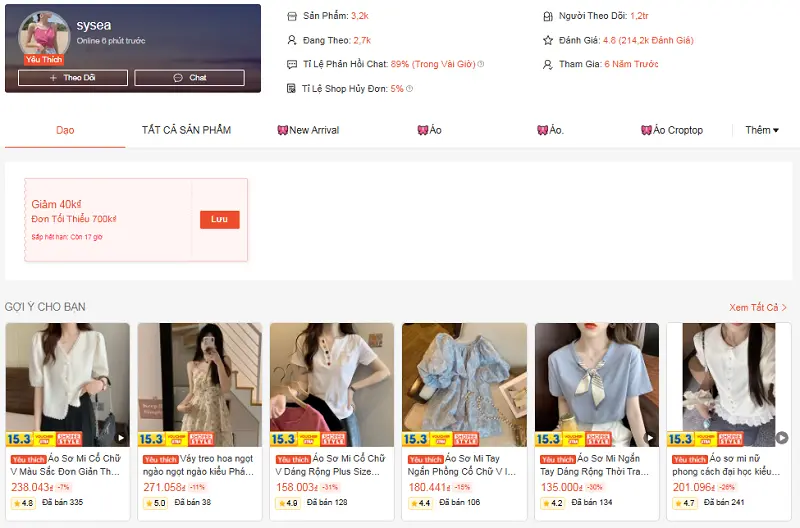Image resolution: width=800 pixels, height=528 pixels.
Task: Open the Áo Croptop tab
Action: point(671,130)
